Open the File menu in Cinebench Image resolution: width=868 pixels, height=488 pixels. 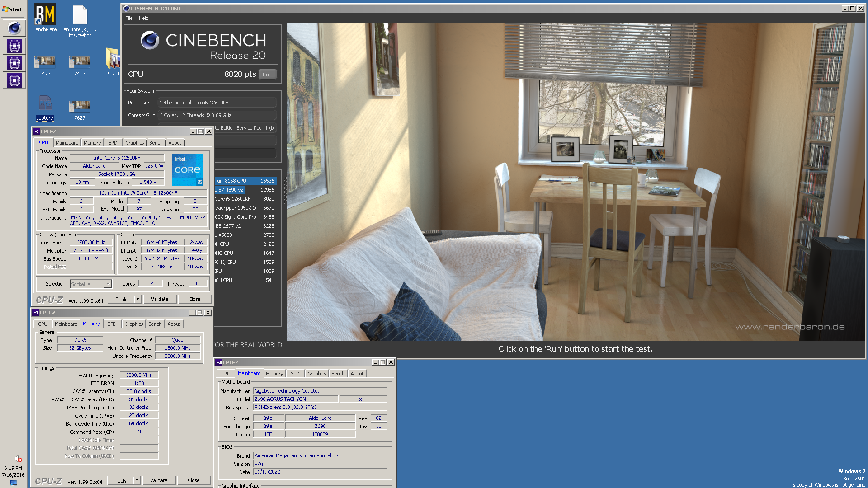129,18
